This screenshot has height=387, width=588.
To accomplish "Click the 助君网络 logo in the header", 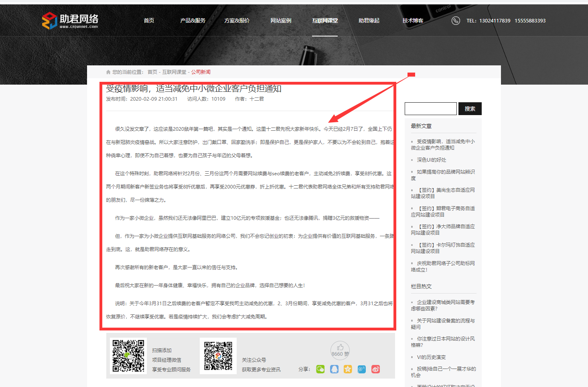I will pos(70,20).
